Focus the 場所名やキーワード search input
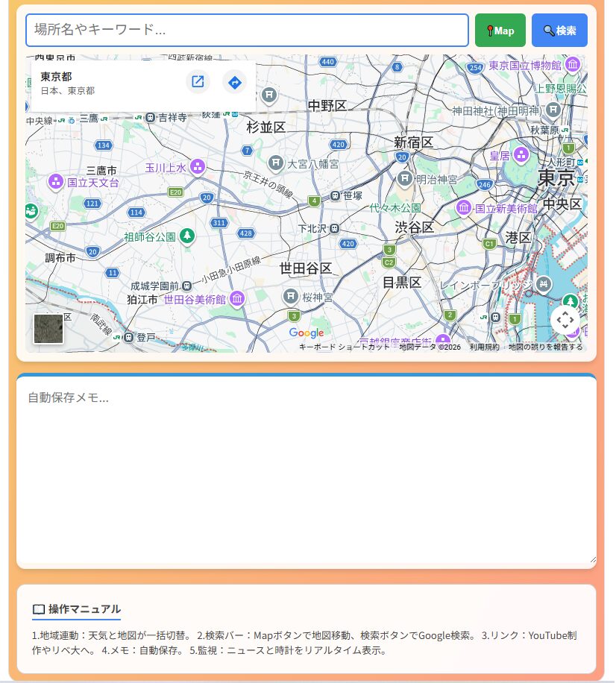 pyautogui.click(x=247, y=31)
